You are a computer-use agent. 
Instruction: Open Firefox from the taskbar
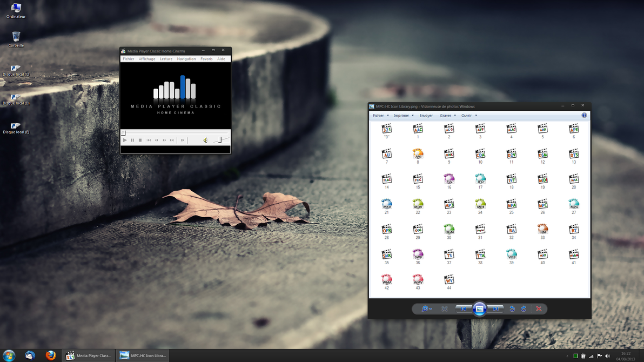tap(50, 355)
